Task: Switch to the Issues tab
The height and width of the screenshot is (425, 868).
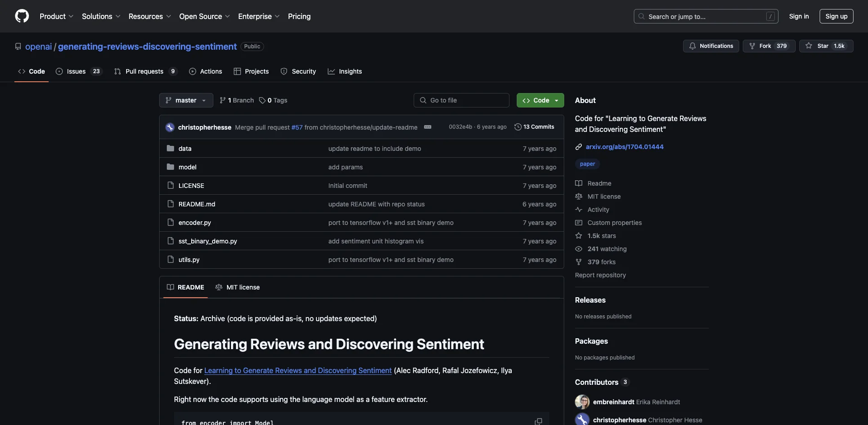Action: [x=79, y=71]
